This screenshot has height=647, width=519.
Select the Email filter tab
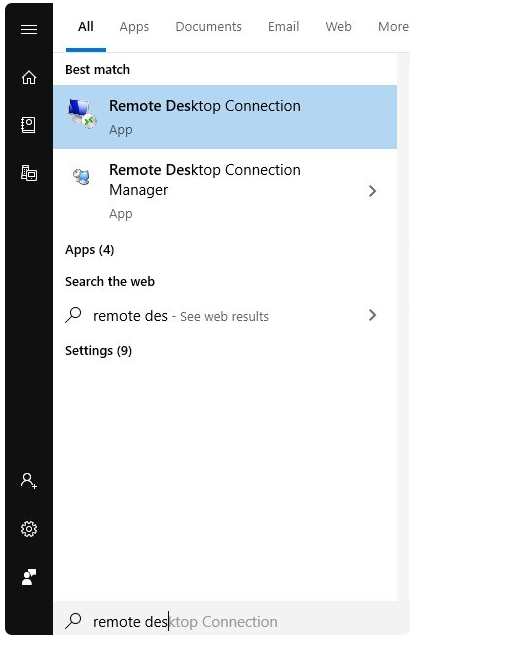pos(283,27)
